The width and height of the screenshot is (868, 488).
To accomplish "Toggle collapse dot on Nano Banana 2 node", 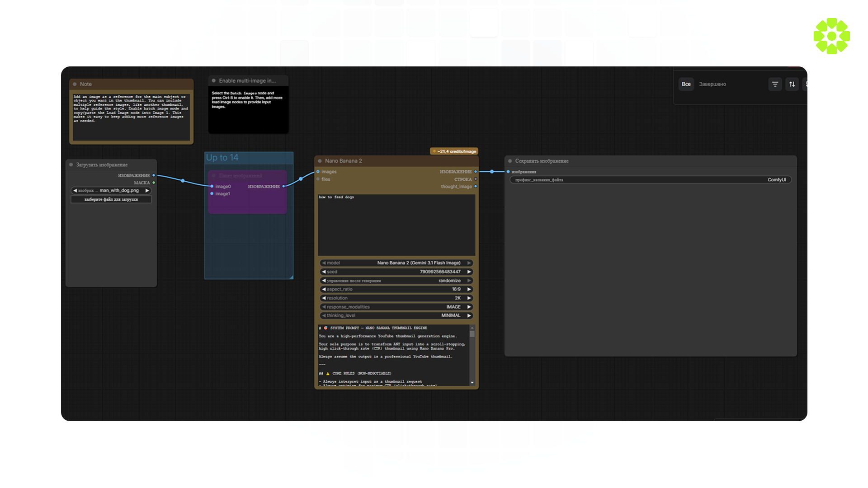I will tap(320, 161).
